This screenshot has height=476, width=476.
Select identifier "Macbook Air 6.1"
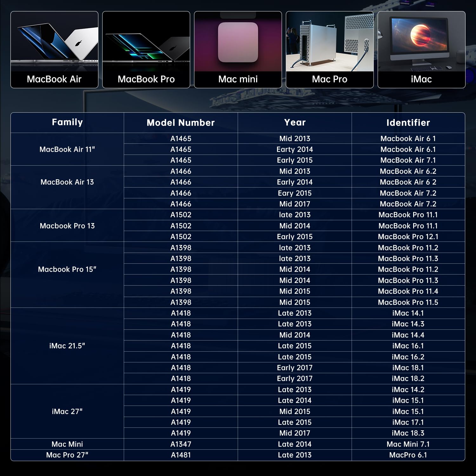408,149
